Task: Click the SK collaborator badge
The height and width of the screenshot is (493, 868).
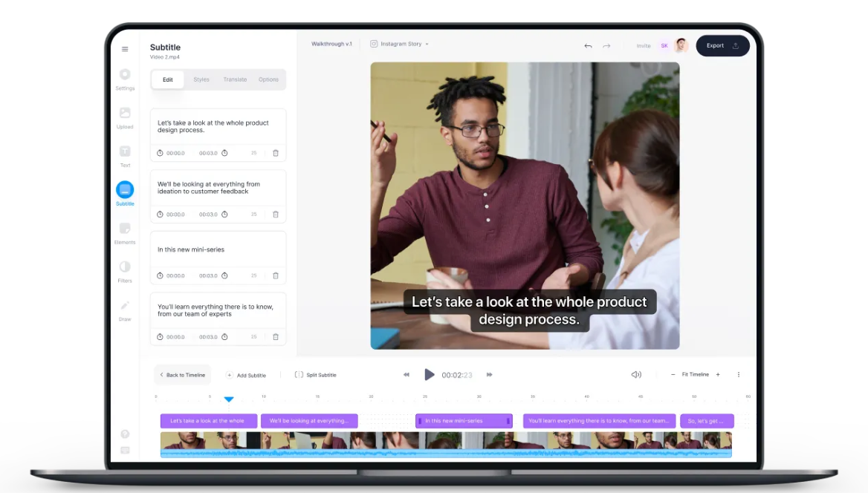Action: (664, 46)
